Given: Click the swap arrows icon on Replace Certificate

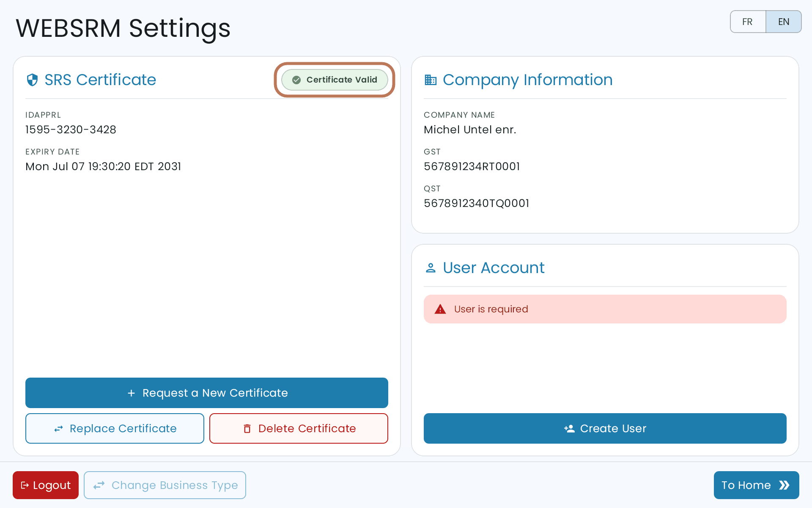Looking at the screenshot, I should click(58, 429).
